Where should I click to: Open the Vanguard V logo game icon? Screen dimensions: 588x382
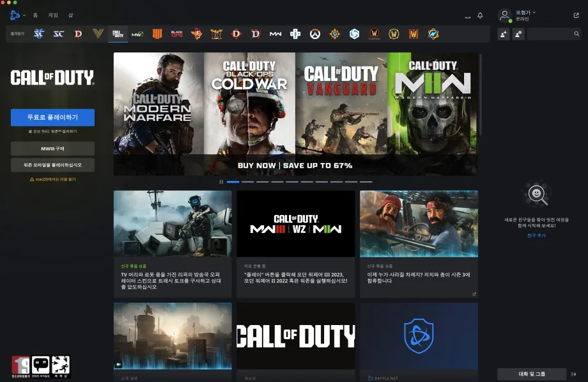pyautogui.click(x=98, y=34)
